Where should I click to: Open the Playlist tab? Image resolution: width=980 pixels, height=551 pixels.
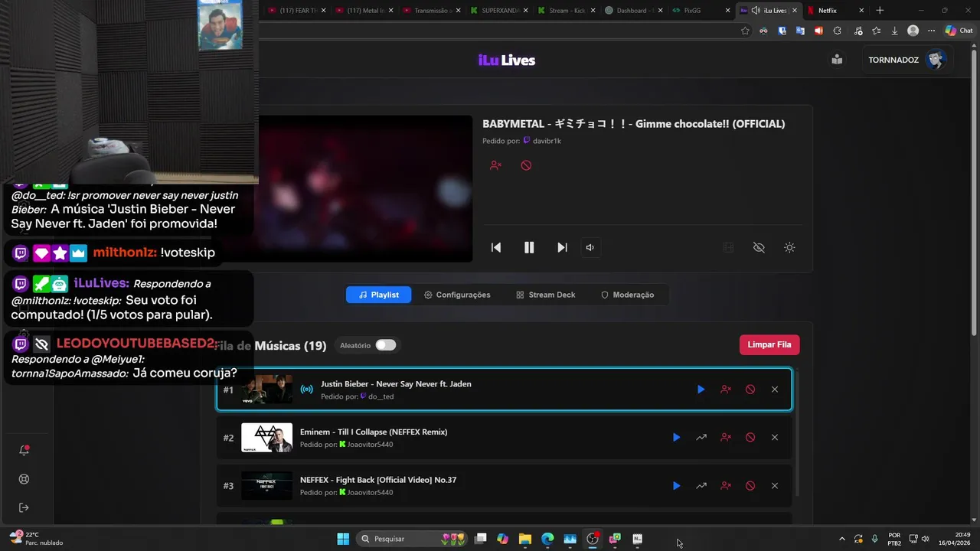coord(378,295)
